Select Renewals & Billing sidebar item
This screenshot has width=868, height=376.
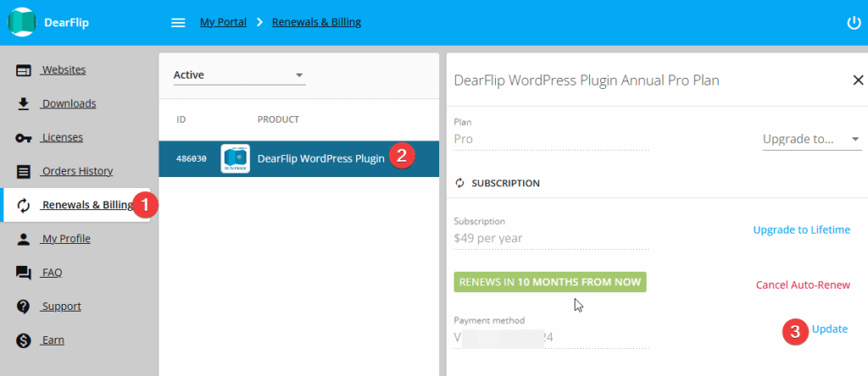(87, 205)
